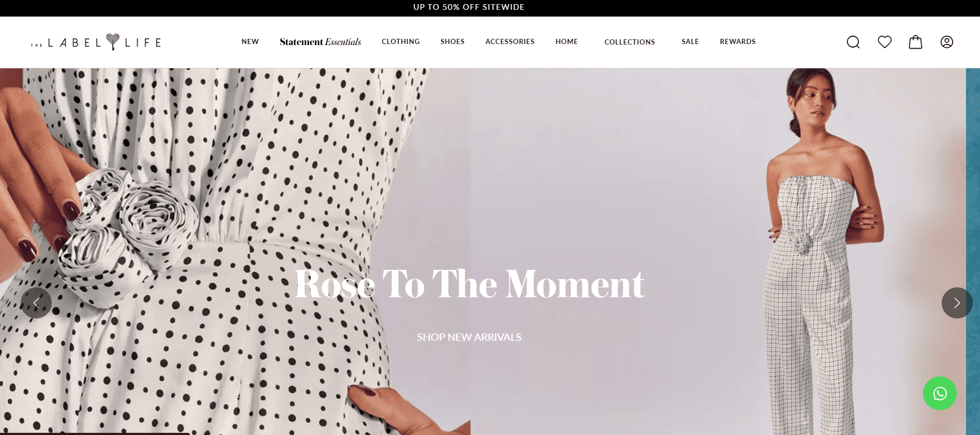The height and width of the screenshot is (435, 980).
Task: Open the user account icon
Action: 947,42
